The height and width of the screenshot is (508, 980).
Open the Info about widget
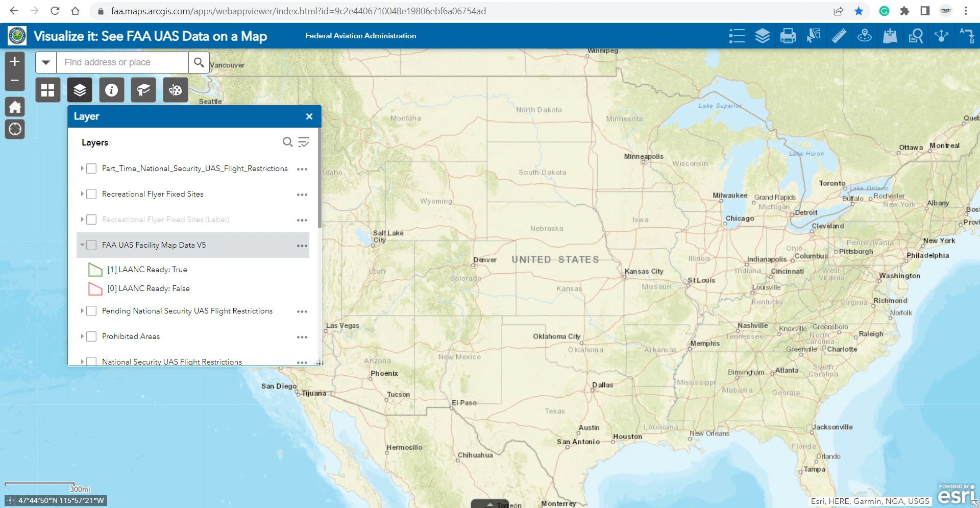[112, 90]
